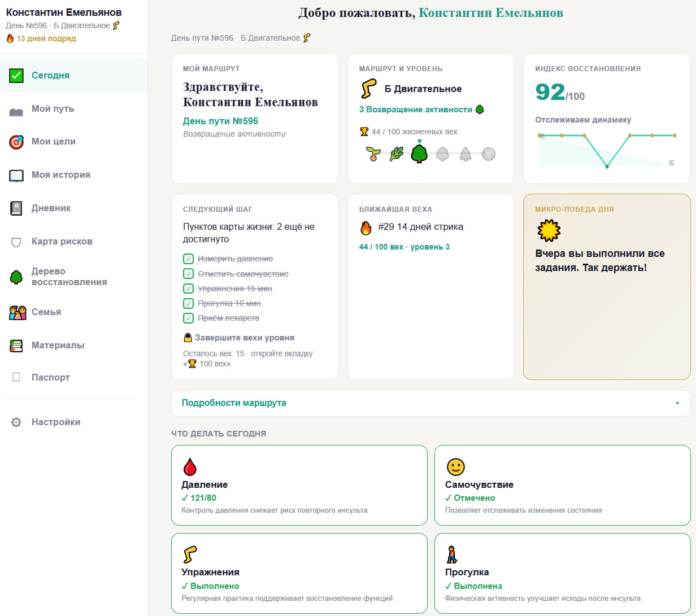Click the leg icon on Упражнения card

coord(190,554)
